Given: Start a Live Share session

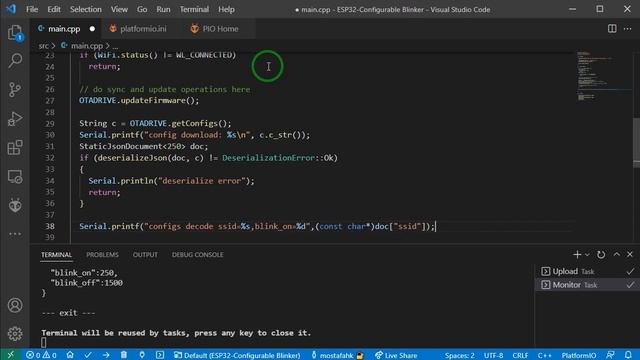Looking at the screenshot, I should point(396,355).
